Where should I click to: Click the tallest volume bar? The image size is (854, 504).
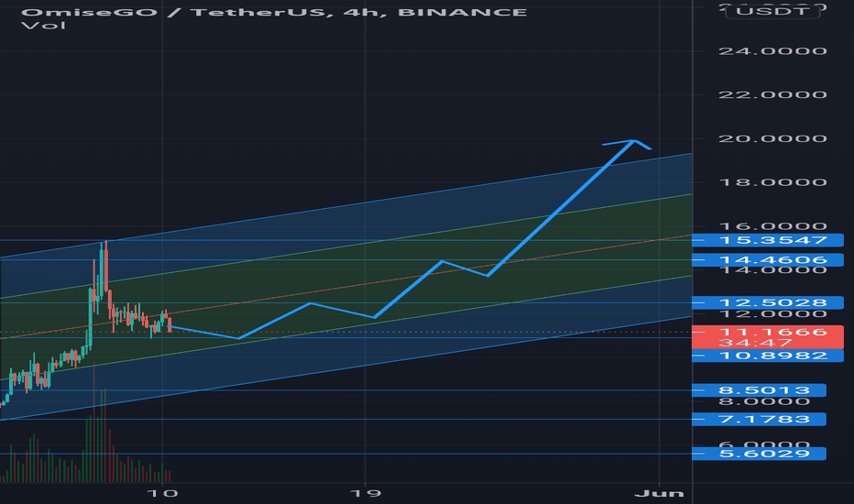click(94, 422)
